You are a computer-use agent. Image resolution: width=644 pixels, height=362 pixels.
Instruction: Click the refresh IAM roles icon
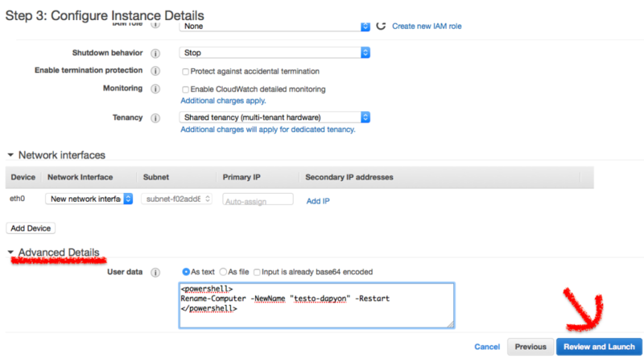381,26
